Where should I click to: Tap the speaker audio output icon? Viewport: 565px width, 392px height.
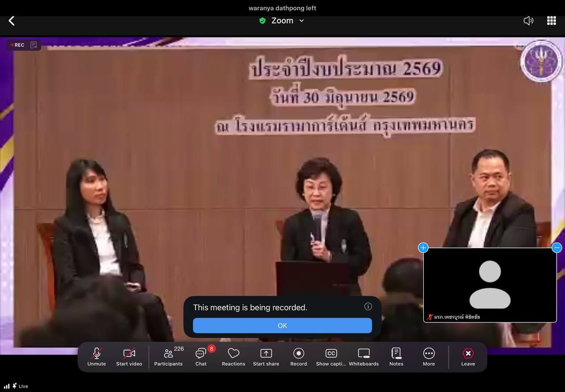pos(528,21)
